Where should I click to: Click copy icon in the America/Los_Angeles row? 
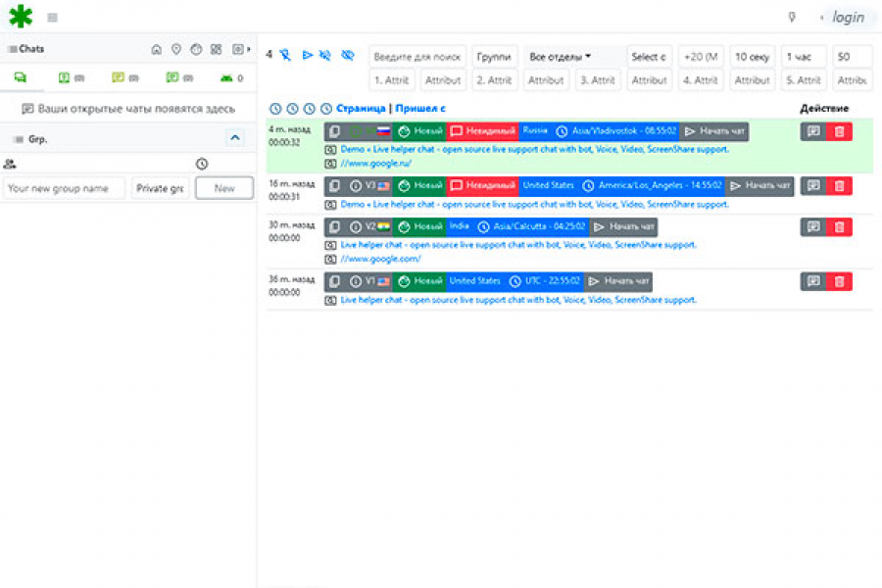click(x=334, y=185)
